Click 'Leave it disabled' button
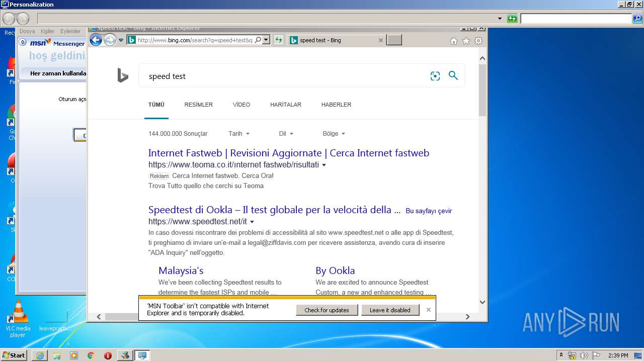644x362 pixels. pyautogui.click(x=390, y=310)
